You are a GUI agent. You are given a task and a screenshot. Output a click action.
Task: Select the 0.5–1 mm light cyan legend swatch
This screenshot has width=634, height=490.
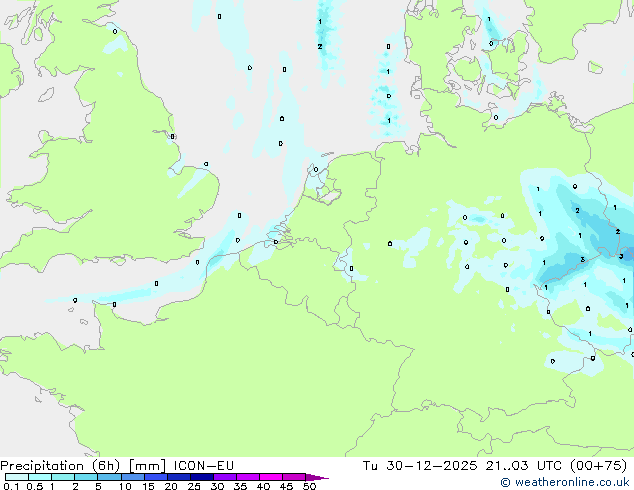40,477
